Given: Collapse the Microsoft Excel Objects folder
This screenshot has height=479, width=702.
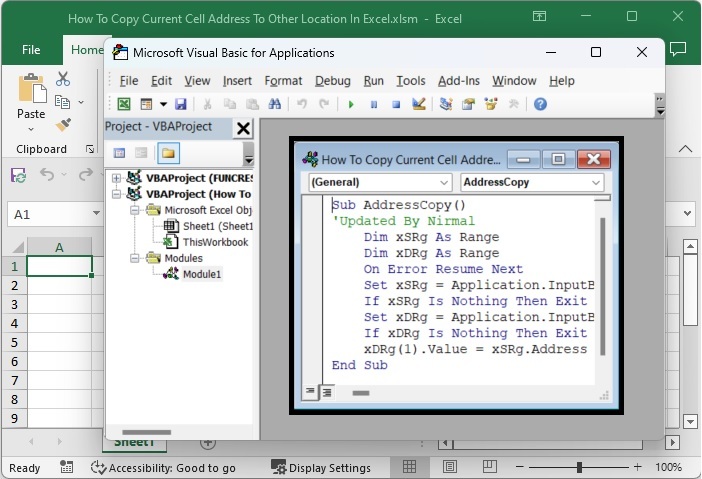Looking at the screenshot, I should click(134, 210).
